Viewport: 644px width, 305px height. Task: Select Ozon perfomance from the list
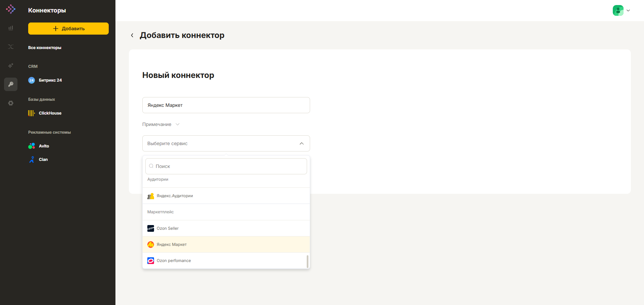(x=226, y=261)
